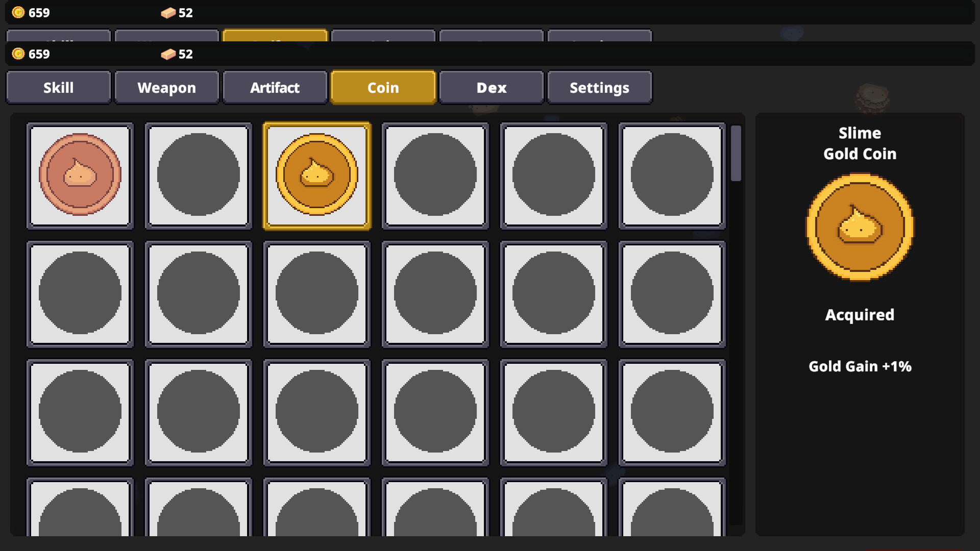Open the Artifact tab
The width and height of the screenshot is (980, 551).
point(275,88)
